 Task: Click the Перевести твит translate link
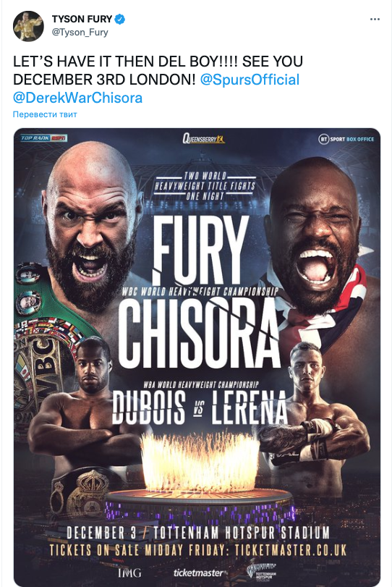pos(45,114)
